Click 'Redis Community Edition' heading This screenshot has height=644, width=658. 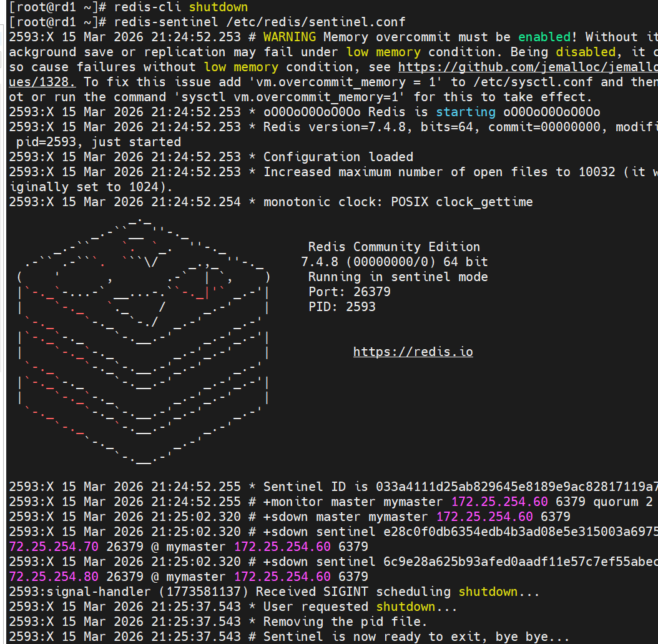tap(394, 247)
